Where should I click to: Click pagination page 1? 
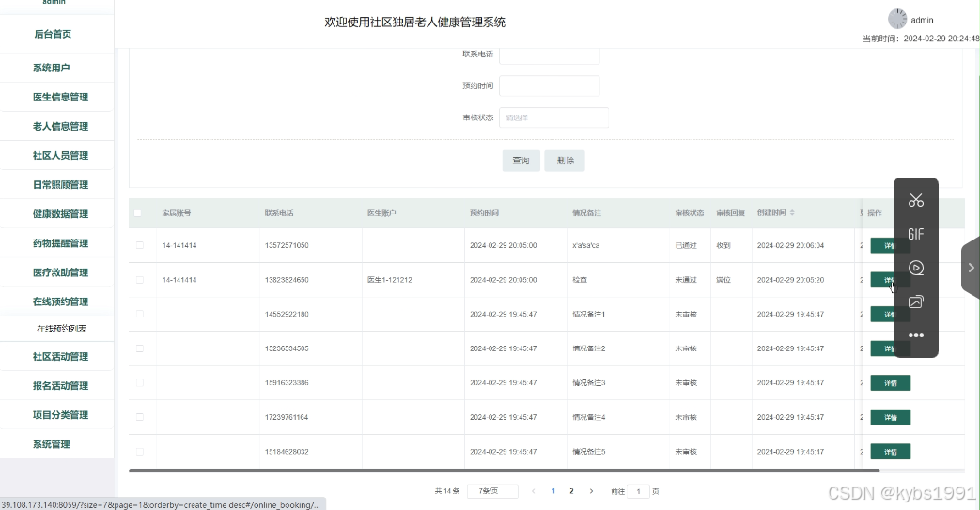point(553,491)
